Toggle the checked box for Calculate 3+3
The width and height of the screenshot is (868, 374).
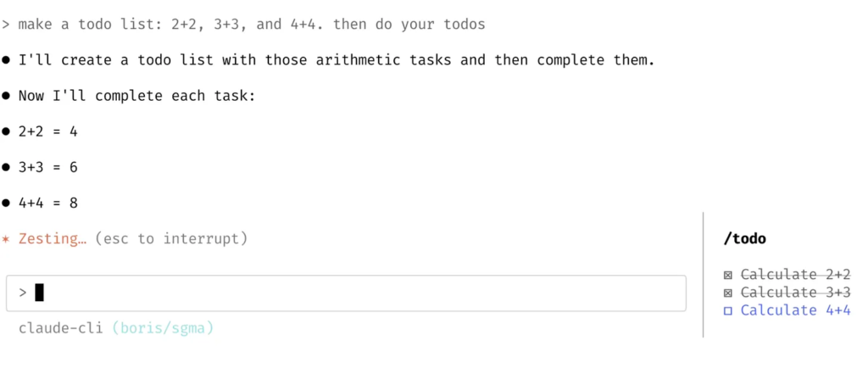click(728, 293)
